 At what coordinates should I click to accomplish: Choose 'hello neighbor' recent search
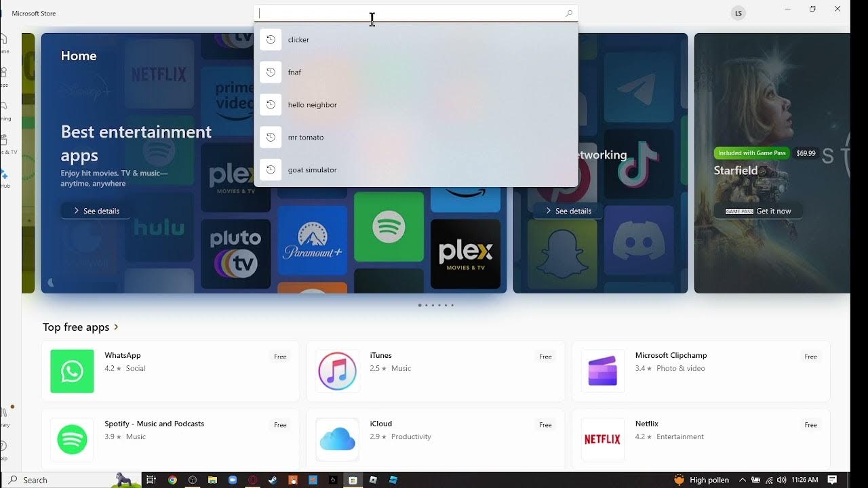[416, 104]
